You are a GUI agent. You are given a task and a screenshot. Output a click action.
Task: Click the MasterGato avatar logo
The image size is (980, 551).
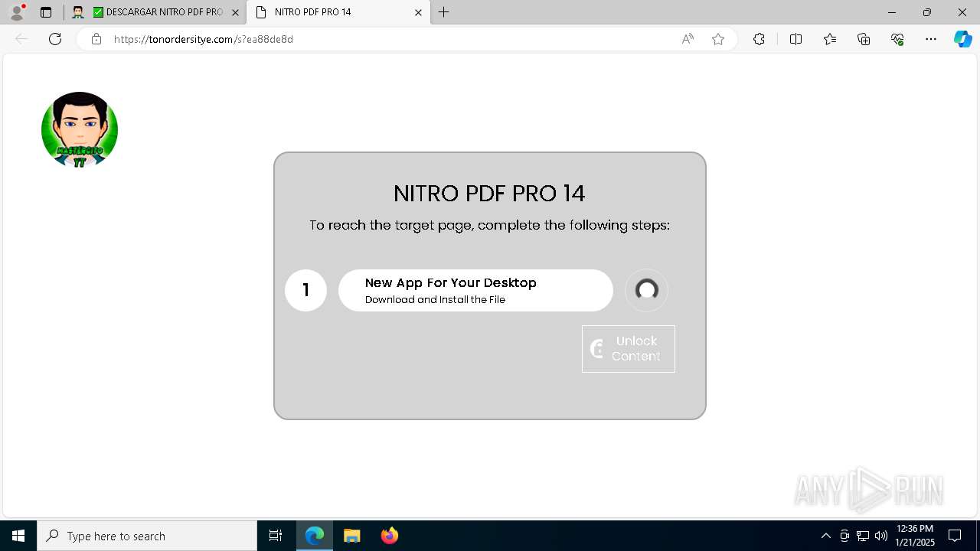(x=80, y=130)
